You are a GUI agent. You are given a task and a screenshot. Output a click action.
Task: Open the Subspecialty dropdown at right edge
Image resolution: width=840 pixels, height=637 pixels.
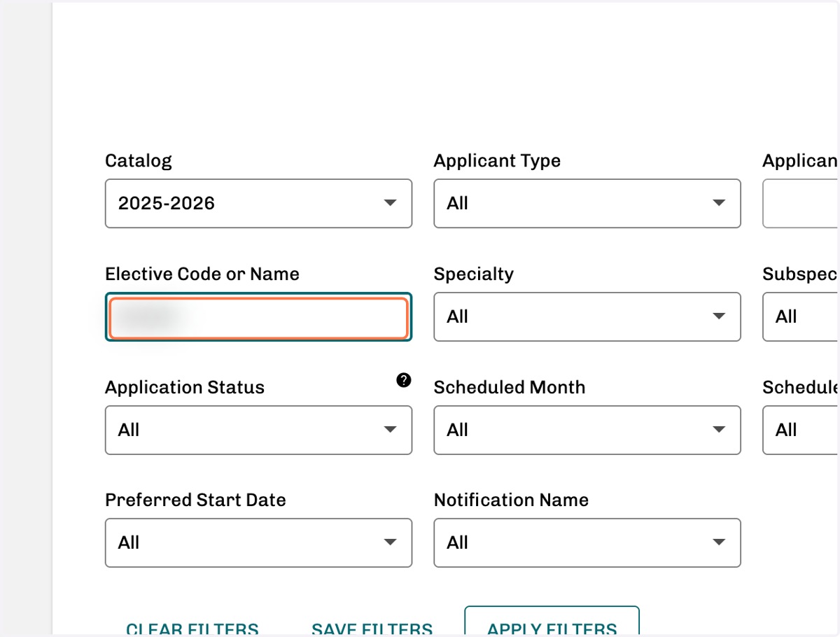click(x=801, y=317)
